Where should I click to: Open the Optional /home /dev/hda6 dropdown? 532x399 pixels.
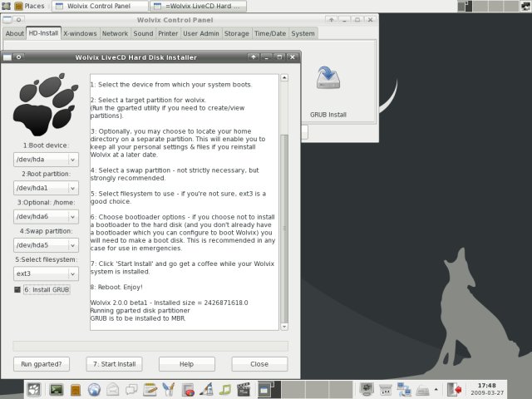[x=46, y=216]
